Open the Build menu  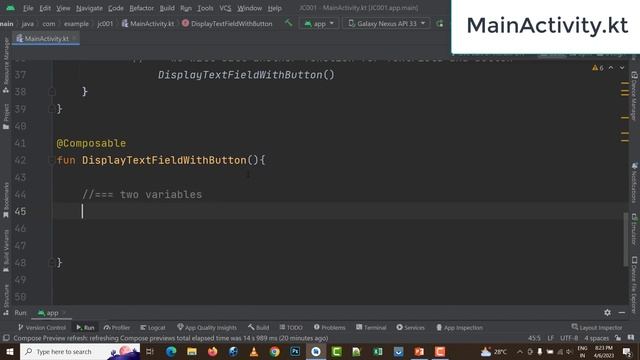[x=167, y=8]
